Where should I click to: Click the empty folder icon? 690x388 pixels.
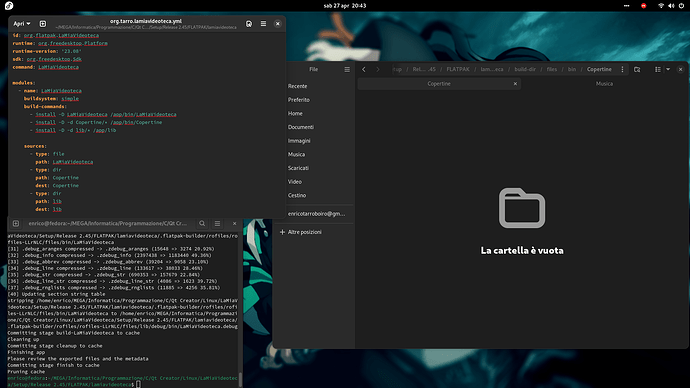point(522,208)
